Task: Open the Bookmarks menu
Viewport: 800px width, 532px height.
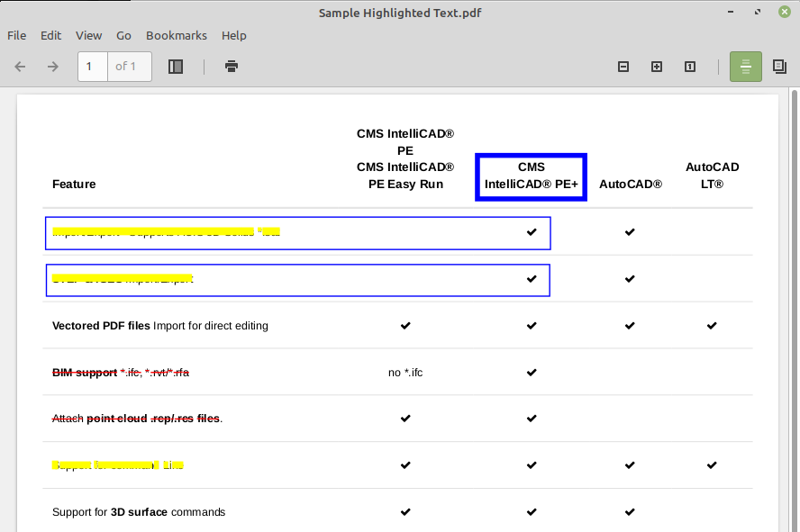Action: point(177,36)
